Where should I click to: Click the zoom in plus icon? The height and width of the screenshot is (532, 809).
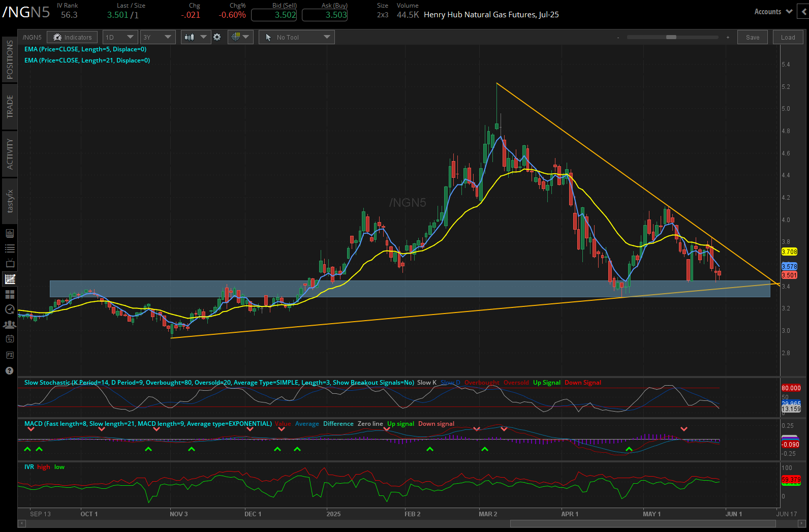click(728, 37)
